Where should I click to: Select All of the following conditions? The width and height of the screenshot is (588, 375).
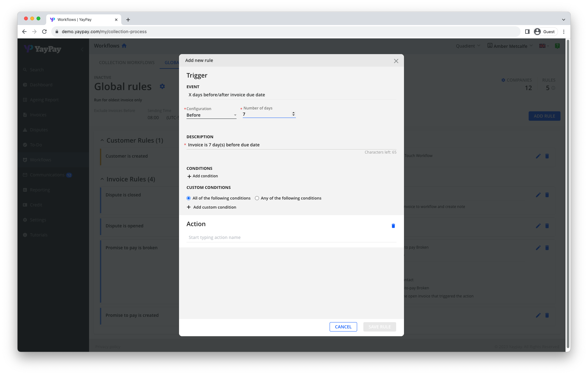click(x=188, y=198)
